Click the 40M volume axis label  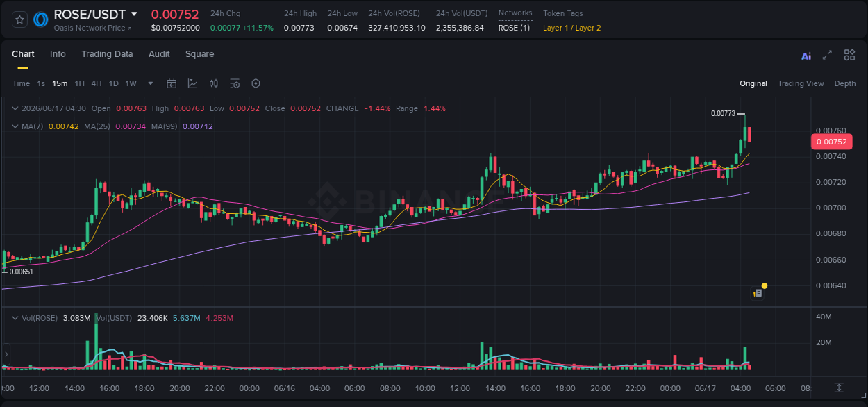click(824, 317)
